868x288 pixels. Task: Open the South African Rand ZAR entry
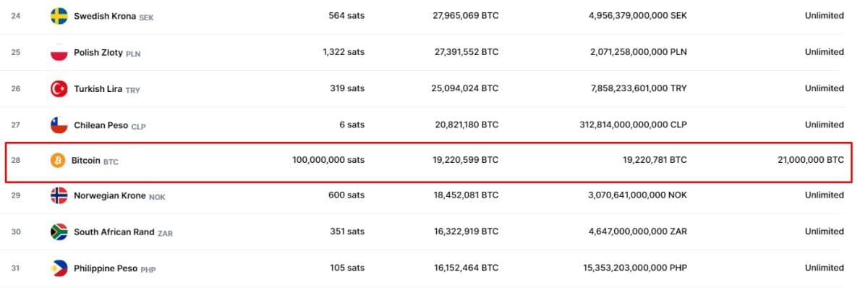coord(123,232)
